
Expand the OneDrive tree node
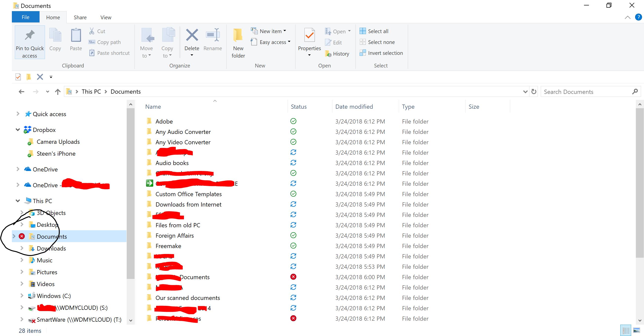(x=18, y=169)
